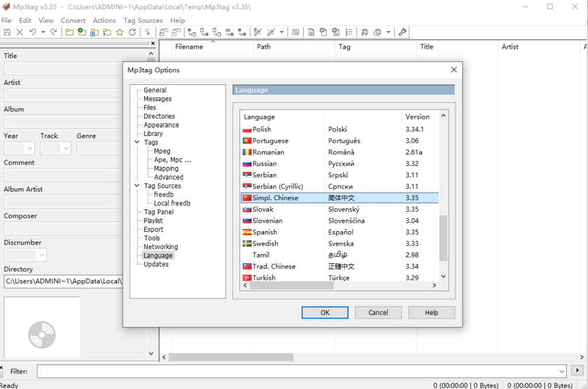Click the Remove tag X icon
The height and width of the screenshot is (389, 588).
[x=20, y=32]
